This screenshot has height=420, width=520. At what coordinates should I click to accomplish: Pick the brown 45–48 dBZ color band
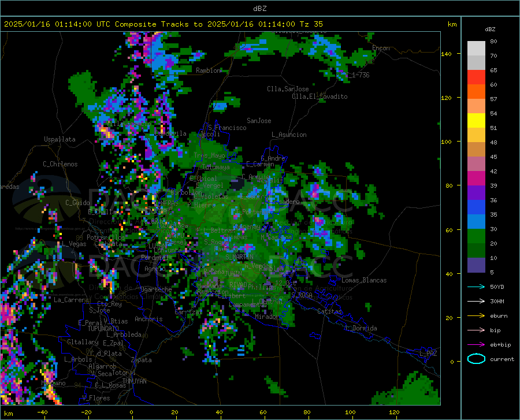[x=476, y=150]
